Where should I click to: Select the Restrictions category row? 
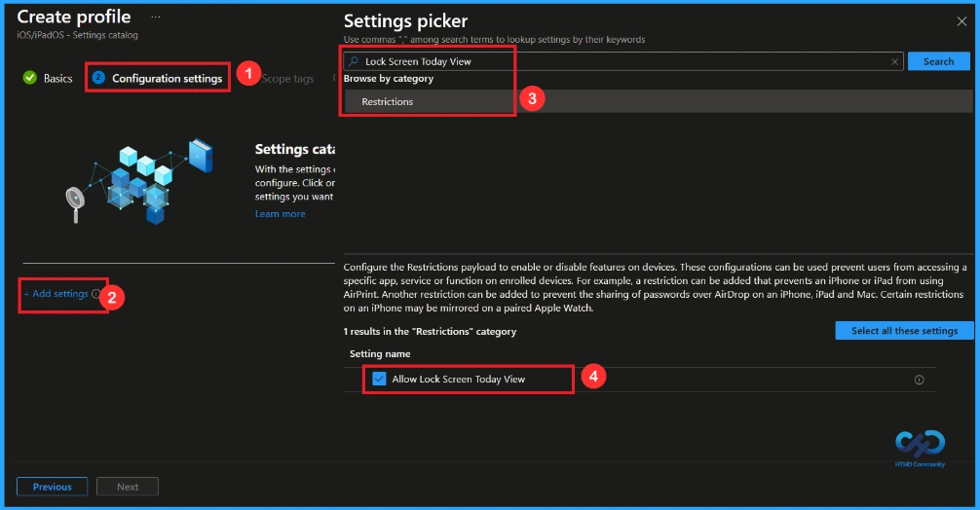pos(659,101)
